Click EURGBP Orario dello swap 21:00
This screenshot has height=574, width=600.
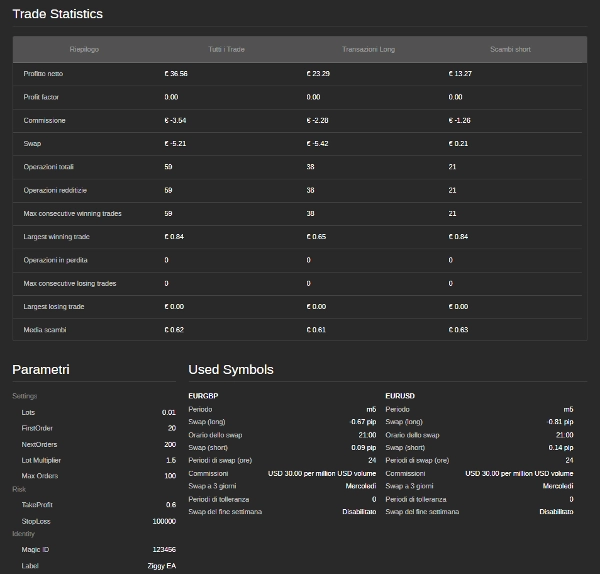point(367,435)
